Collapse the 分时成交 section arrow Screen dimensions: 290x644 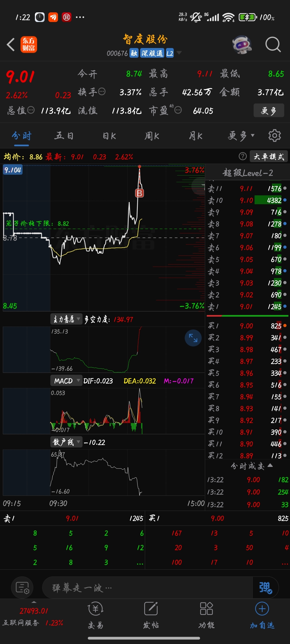tap(270, 466)
